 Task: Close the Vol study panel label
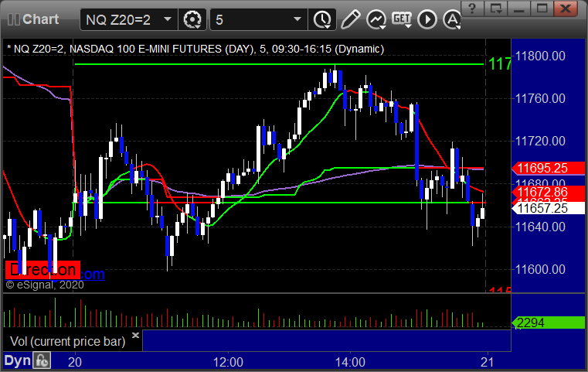tap(136, 335)
